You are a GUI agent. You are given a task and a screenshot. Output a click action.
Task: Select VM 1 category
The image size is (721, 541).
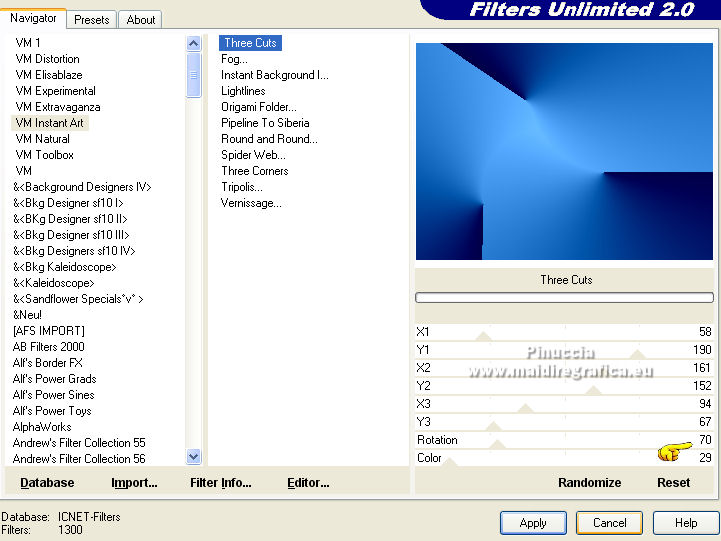click(x=28, y=43)
